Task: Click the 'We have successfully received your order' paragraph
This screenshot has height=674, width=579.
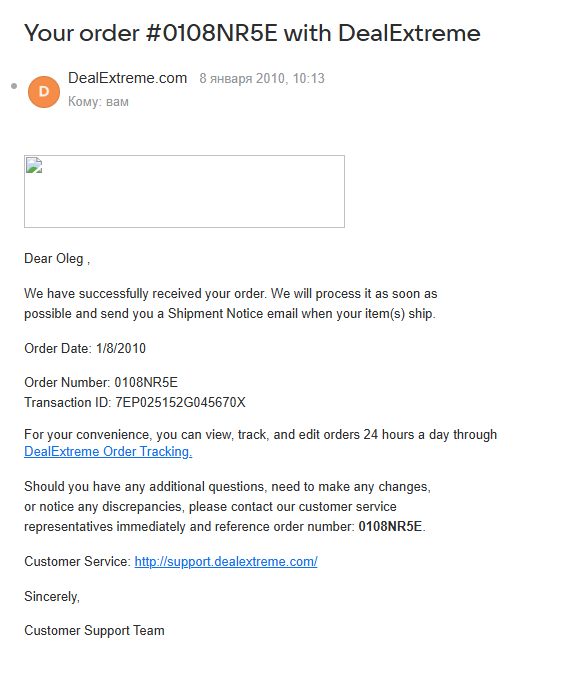Action: point(231,303)
